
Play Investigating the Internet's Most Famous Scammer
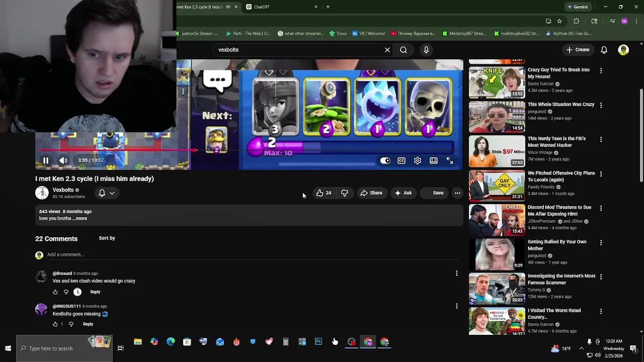click(497, 289)
